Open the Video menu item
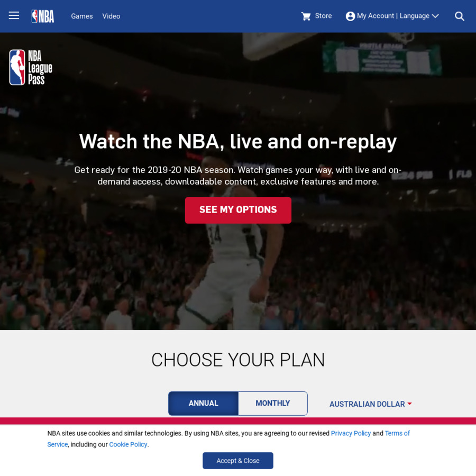The width and height of the screenshot is (476, 476). [x=111, y=16]
